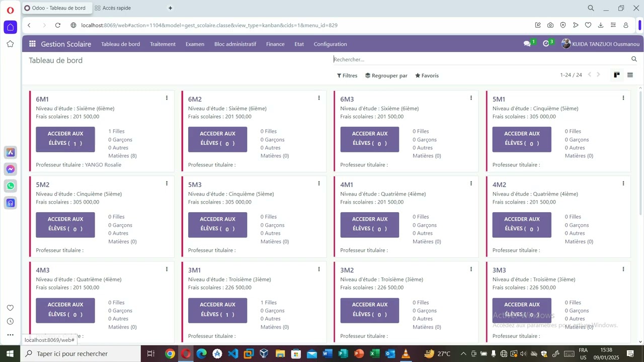Open the Favoris dropdown

tap(427, 75)
